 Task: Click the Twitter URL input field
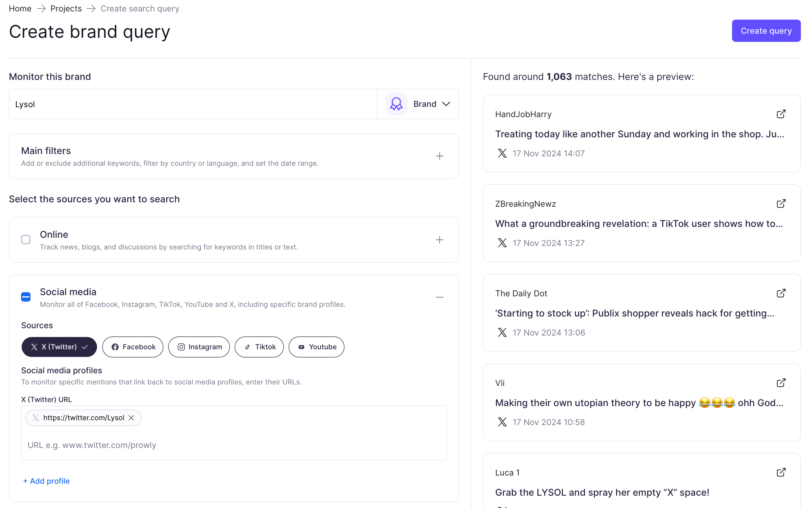tap(234, 445)
